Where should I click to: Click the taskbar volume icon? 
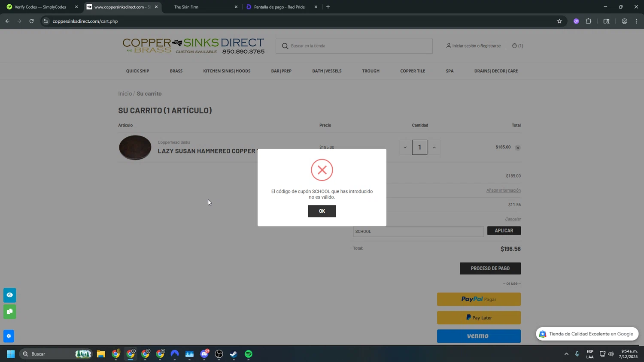coord(611,354)
